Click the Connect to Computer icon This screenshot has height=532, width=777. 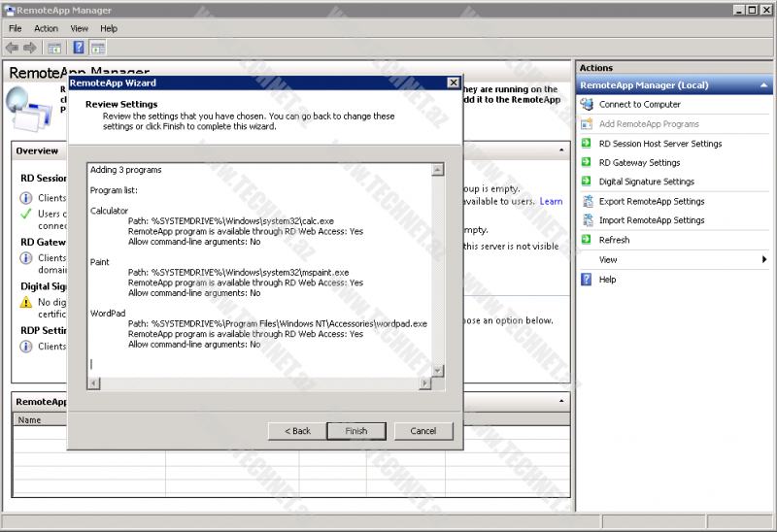pyautogui.click(x=587, y=105)
